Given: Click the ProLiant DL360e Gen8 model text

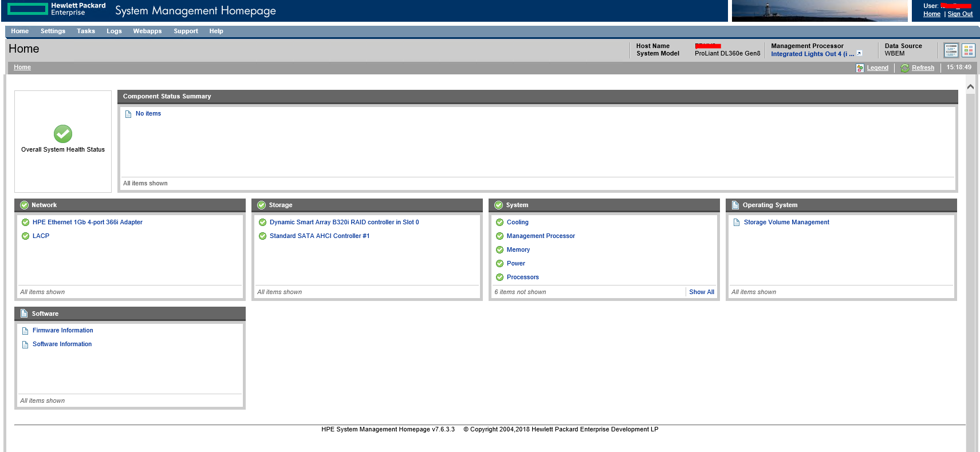Looking at the screenshot, I should (727, 54).
